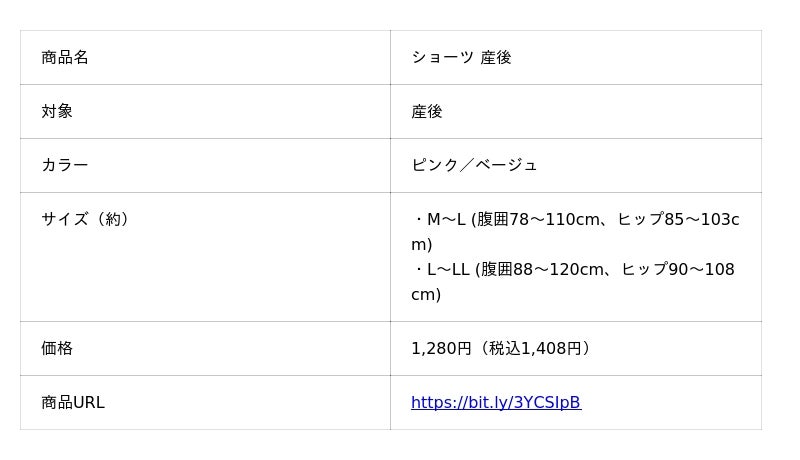
Task: Click the 価格 label cell
Action: click(57, 349)
